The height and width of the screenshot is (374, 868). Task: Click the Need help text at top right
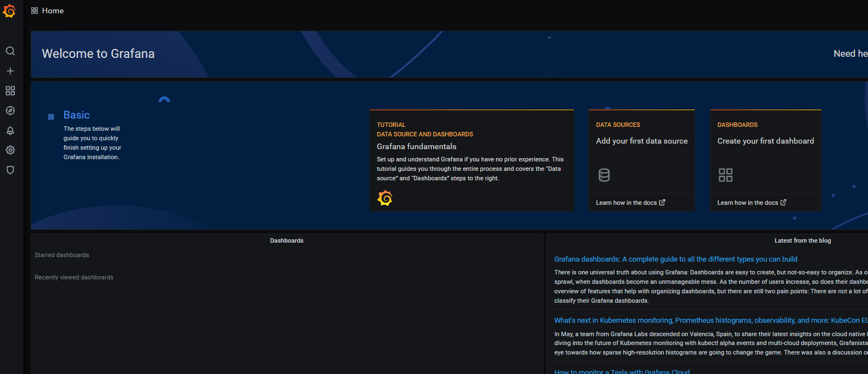click(x=851, y=53)
